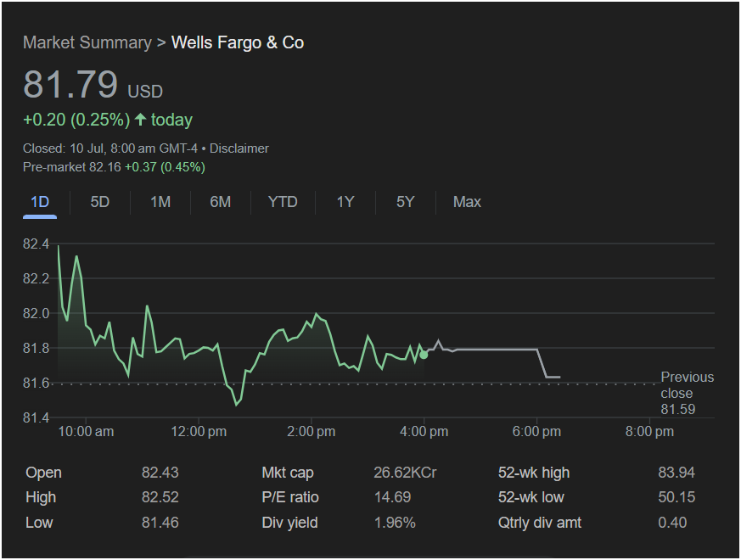Click the Closed: 10 Jul timestamp text
Image resolution: width=741 pixels, height=560 pixels.
coord(109,148)
